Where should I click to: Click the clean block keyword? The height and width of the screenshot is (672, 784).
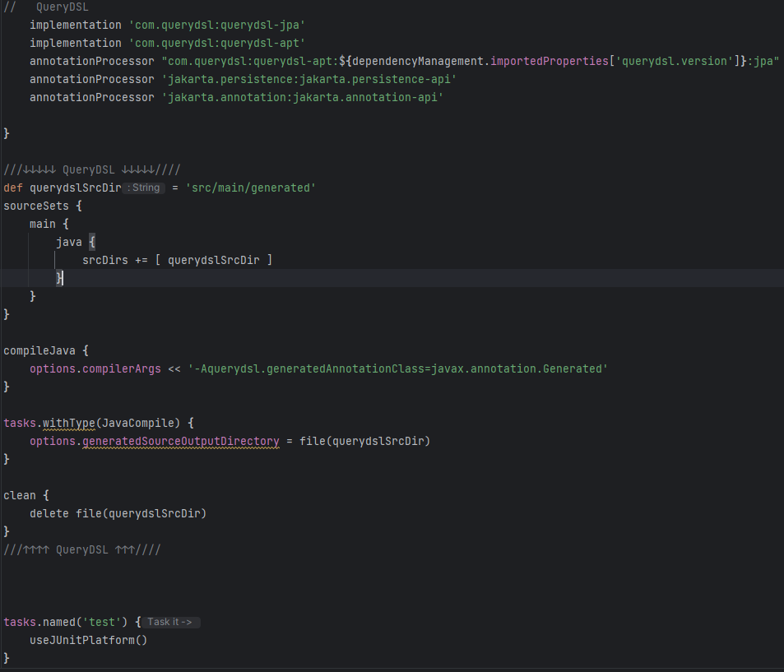(x=20, y=495)
